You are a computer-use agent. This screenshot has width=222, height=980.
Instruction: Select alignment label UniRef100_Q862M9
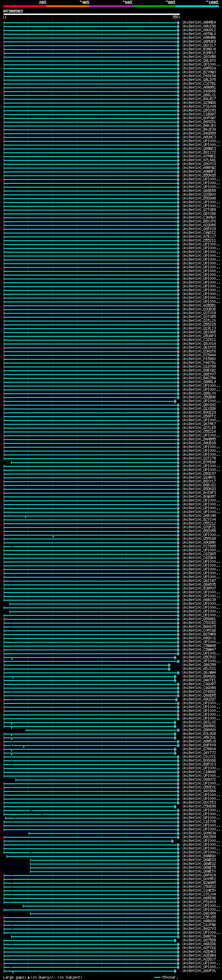[x=199, y=665]
